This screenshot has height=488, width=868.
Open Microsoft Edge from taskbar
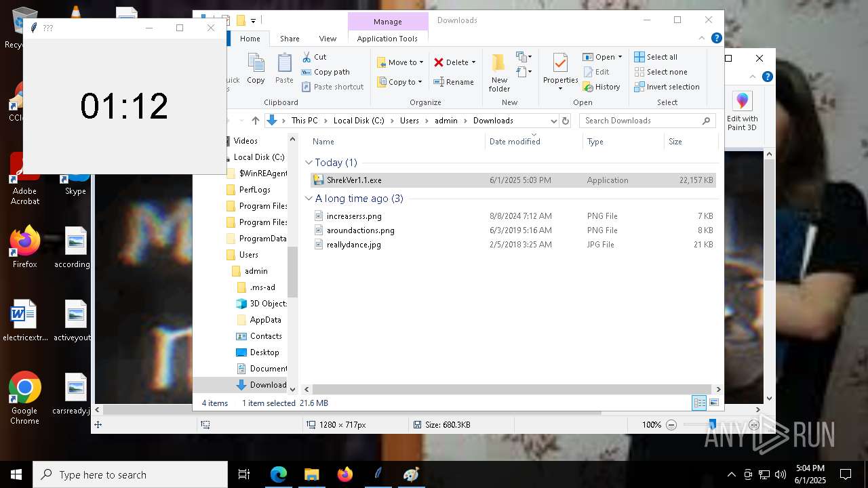pyautogui.click(x=279, y=474)
